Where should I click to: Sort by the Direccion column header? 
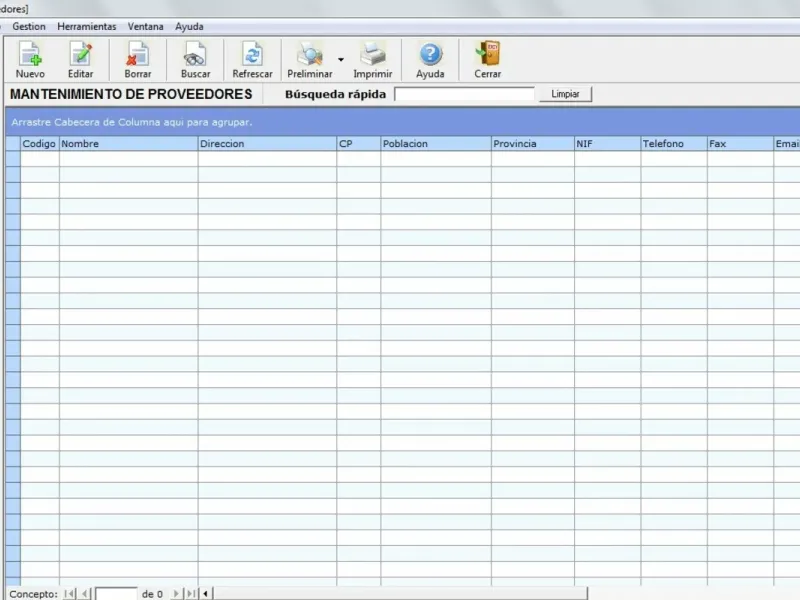tap(267, 143)
